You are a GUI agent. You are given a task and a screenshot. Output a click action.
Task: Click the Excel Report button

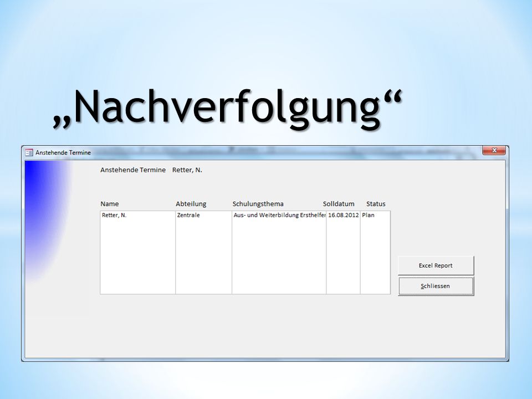436,265
